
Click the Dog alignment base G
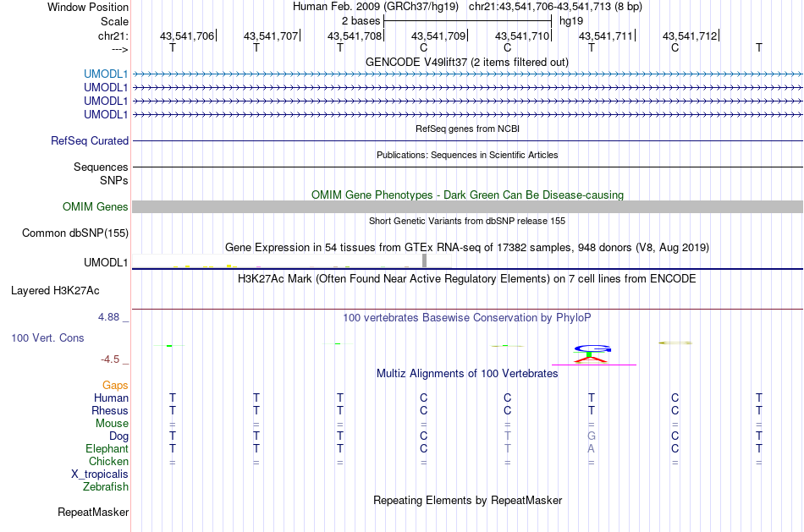(x=592, y=436)
